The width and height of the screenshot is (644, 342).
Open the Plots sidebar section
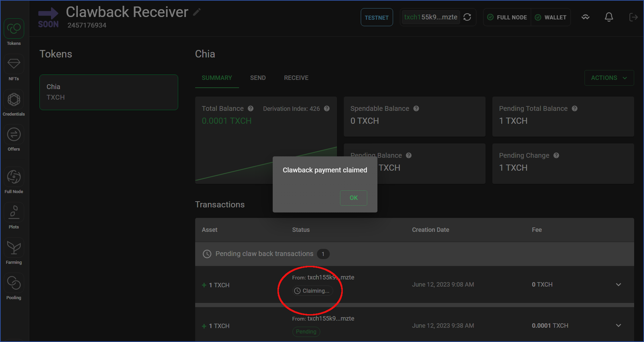[x=14, y=216]
